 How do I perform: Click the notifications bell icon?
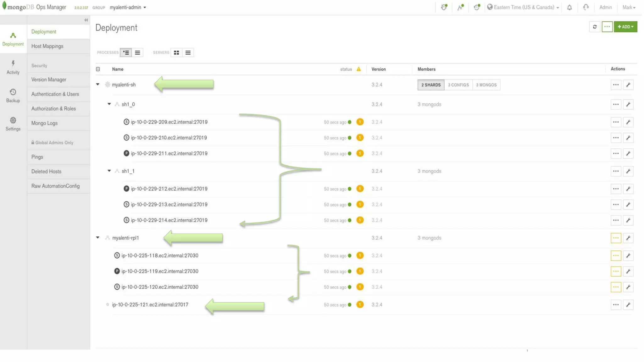point(569,7)
